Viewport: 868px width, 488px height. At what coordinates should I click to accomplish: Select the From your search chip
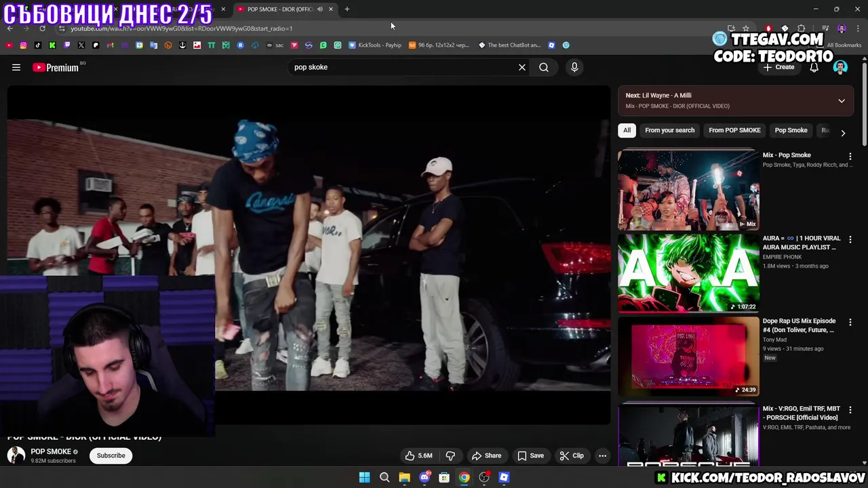670,130
